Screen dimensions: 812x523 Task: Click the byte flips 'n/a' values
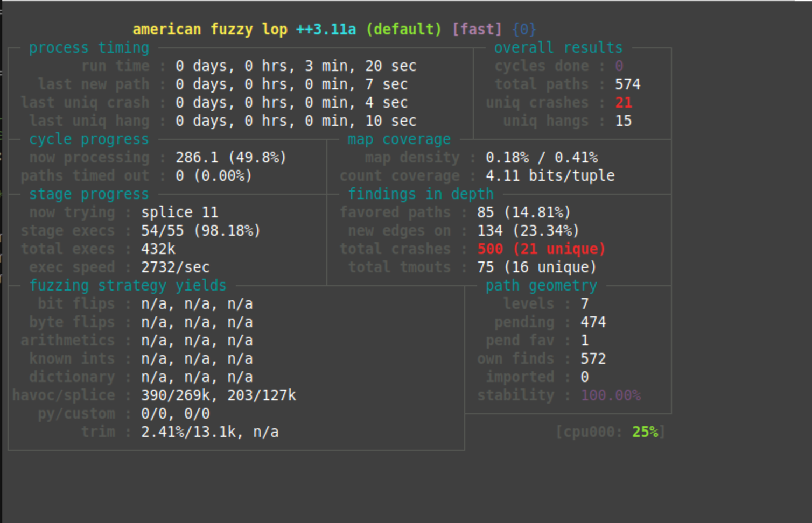point(197,322)
